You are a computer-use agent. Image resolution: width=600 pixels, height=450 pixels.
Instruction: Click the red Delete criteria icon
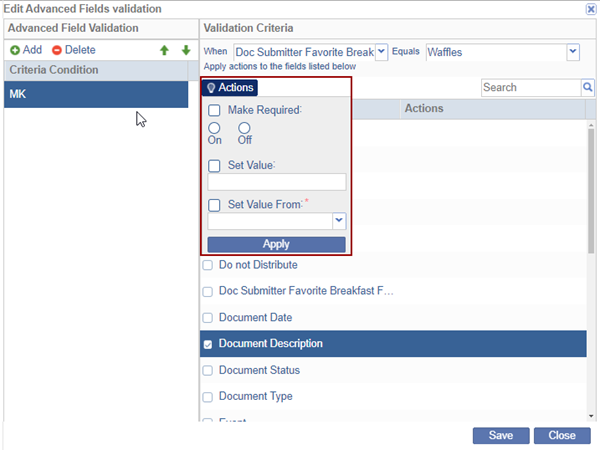coord(57,50)
